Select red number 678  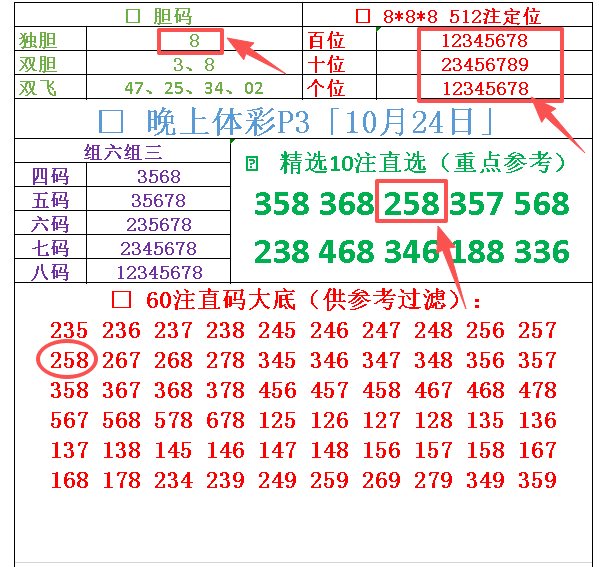pos(225,420)
